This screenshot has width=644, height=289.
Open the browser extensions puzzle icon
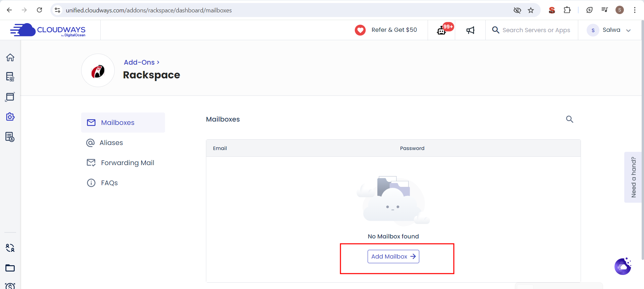(567, 10)
